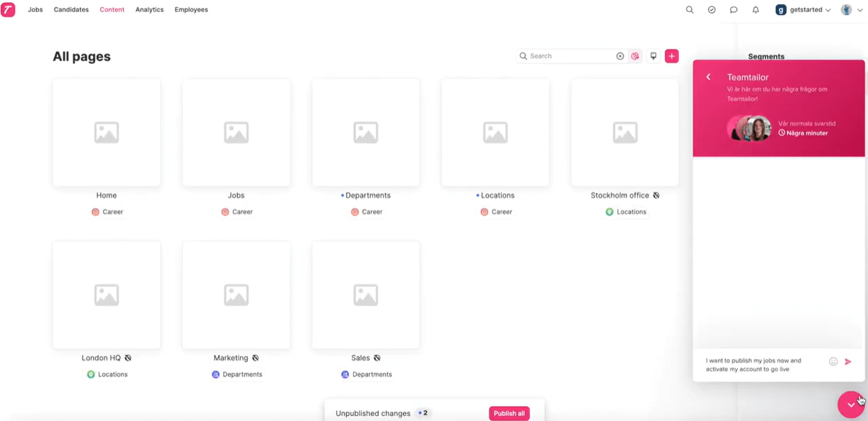Open the notifications bell
The height and width of the screenshot is (421, 868).
tap(756, 10)
